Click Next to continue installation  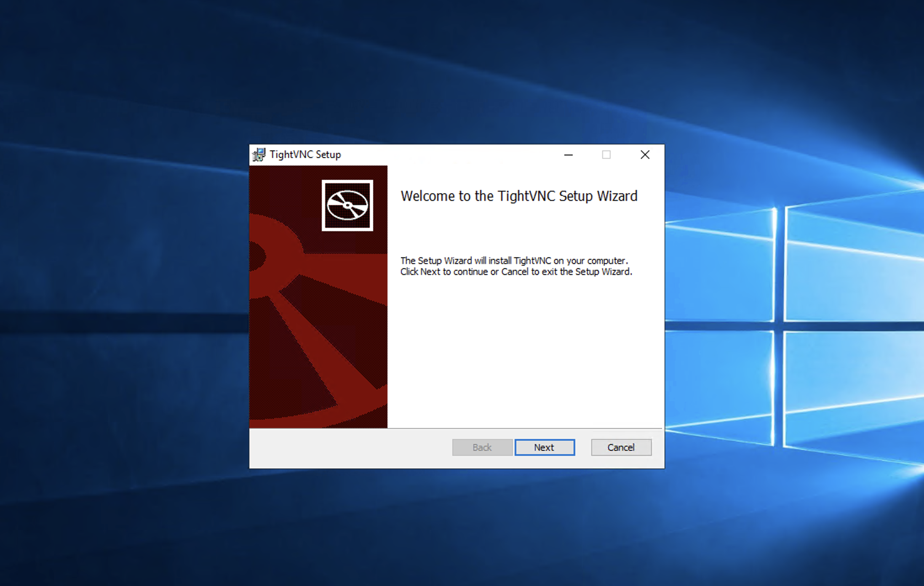coord(545,447)
